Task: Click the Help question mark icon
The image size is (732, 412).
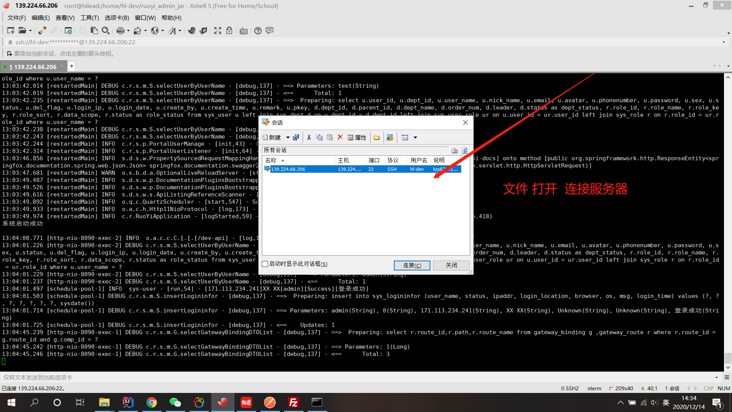Action: (258, 30)
